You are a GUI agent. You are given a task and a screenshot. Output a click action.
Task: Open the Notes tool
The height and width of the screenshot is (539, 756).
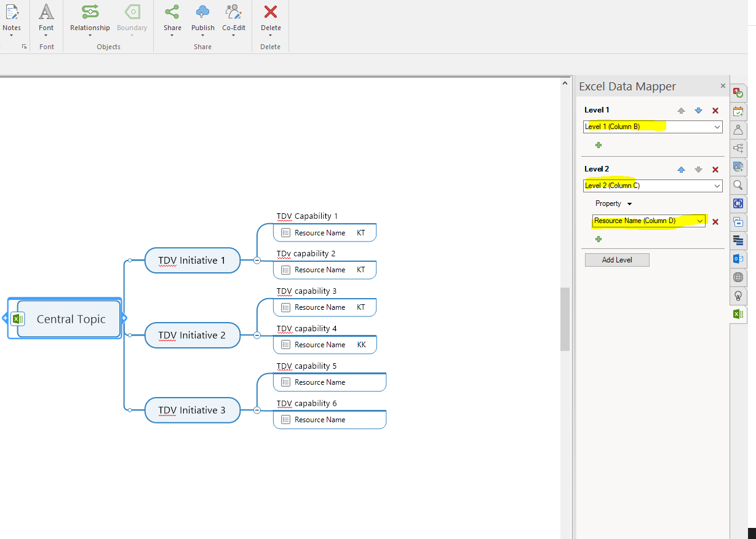pos(11,12)
